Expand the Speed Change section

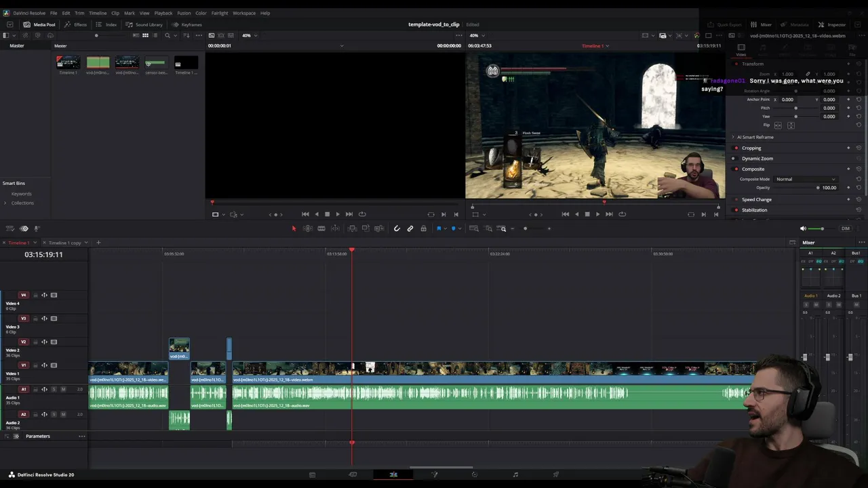[757, 199]
